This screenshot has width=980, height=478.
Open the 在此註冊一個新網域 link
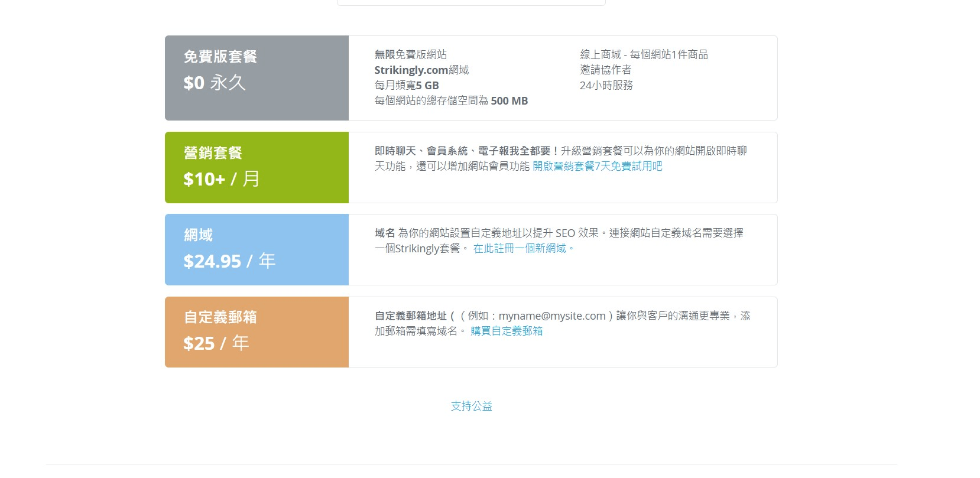point(523,249)
